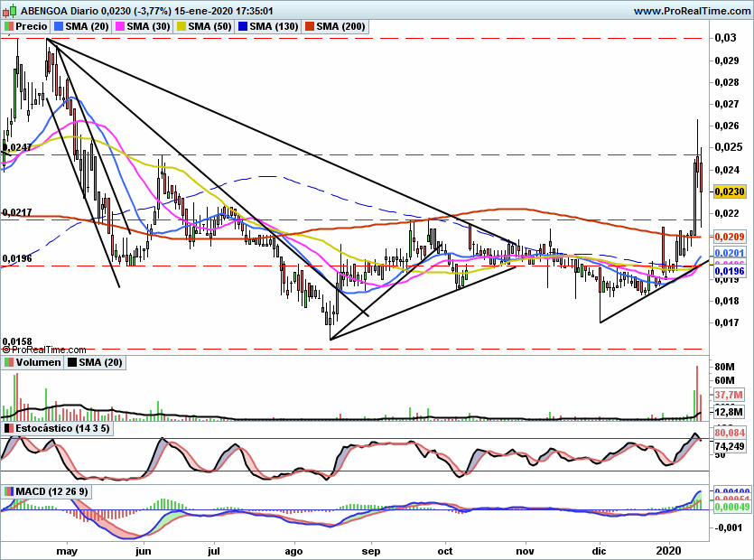
Task: Click the candlestick icon beside the ABENGOA title
Action: (10, 11)
